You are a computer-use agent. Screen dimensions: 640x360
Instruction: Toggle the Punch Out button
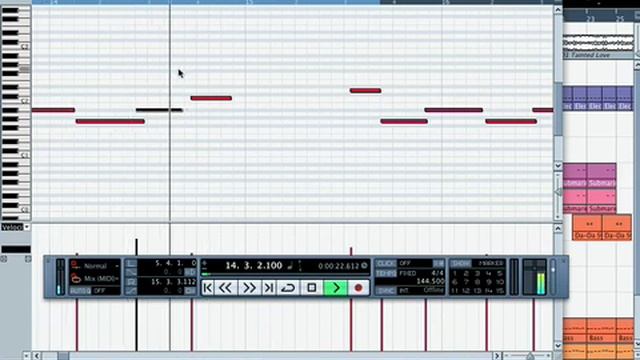pyautogui.click(x=131, y=291)
